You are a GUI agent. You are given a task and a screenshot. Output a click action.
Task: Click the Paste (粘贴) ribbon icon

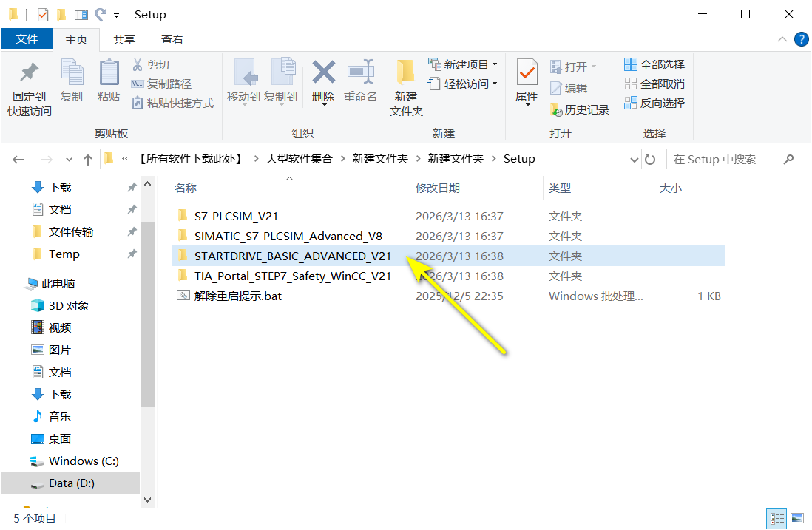pos(109,81)
